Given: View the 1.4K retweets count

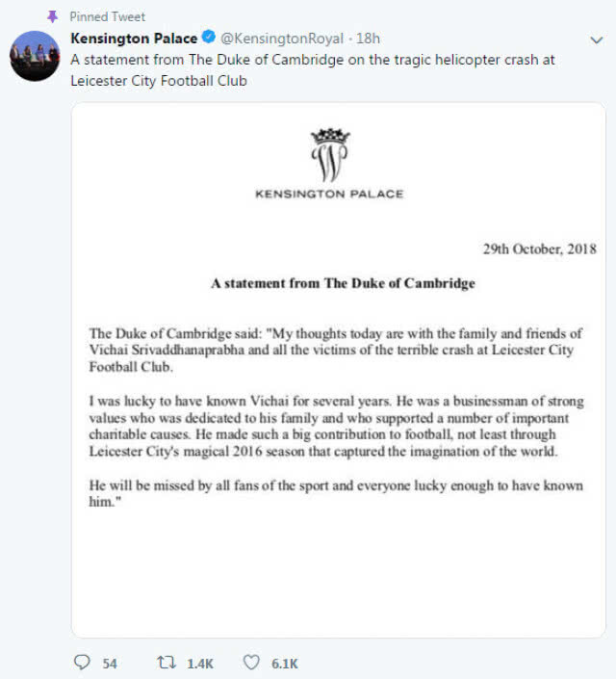Looking at the screenshot, I should [x=200, y=664].
